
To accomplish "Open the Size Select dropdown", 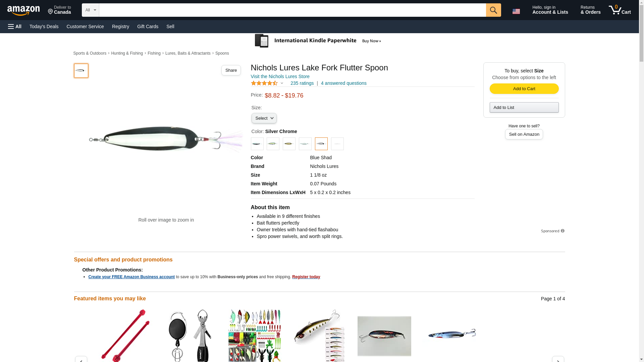I will pyautogui.click(x=264, y=118).
